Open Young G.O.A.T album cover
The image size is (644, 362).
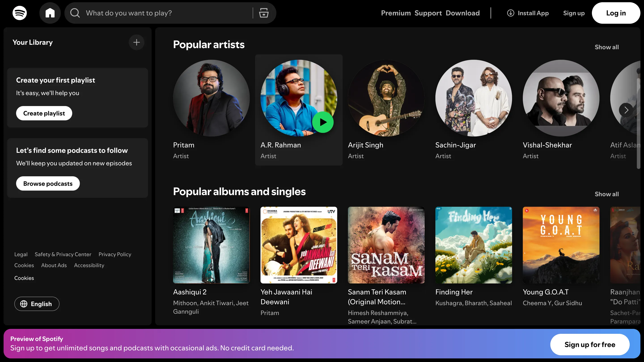pyautogui.click(x=561, y=245)
